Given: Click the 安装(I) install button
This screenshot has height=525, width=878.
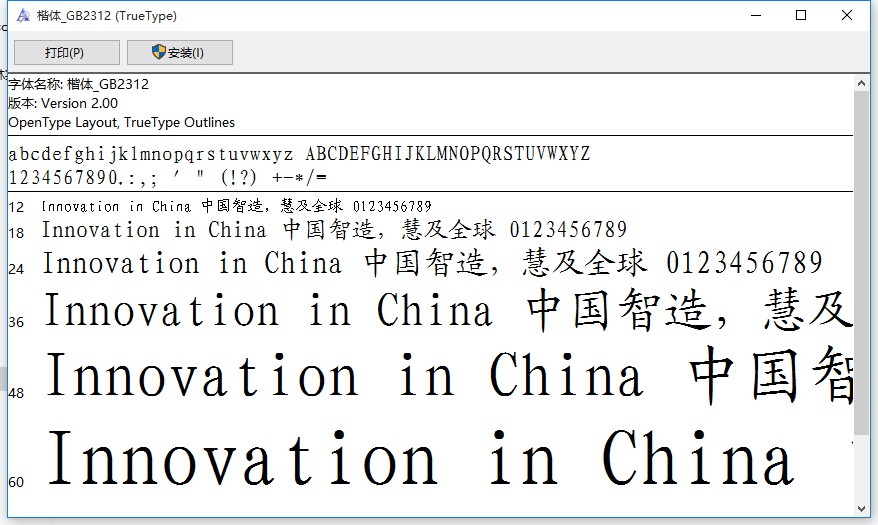Looking at the screenshot, I should (180, 53).
